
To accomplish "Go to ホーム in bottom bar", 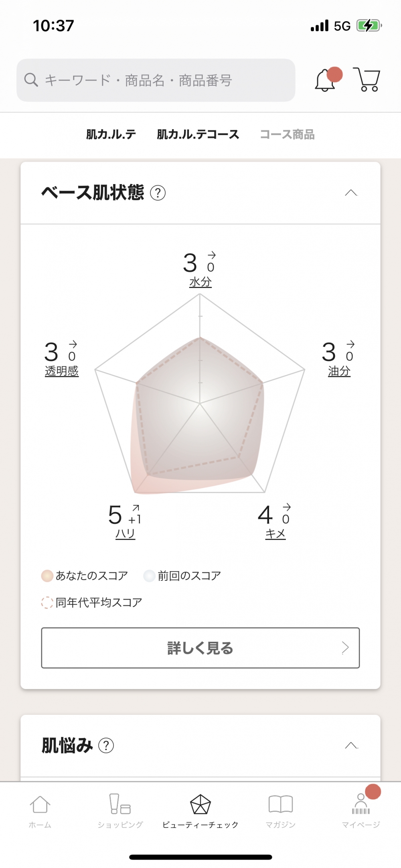I will pyautogui.click(x=40, y=811).
